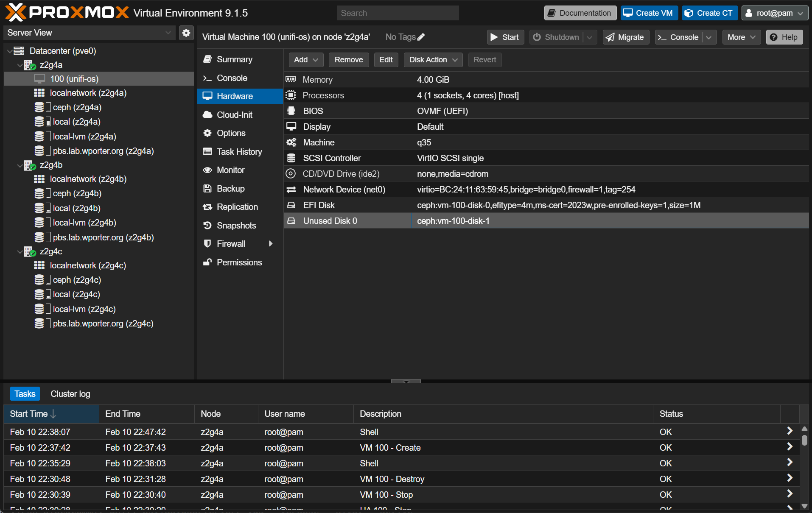Select the ceph (z2g4a) storage icon
Viewport: 812px width, 513px height.
point(39,107)
